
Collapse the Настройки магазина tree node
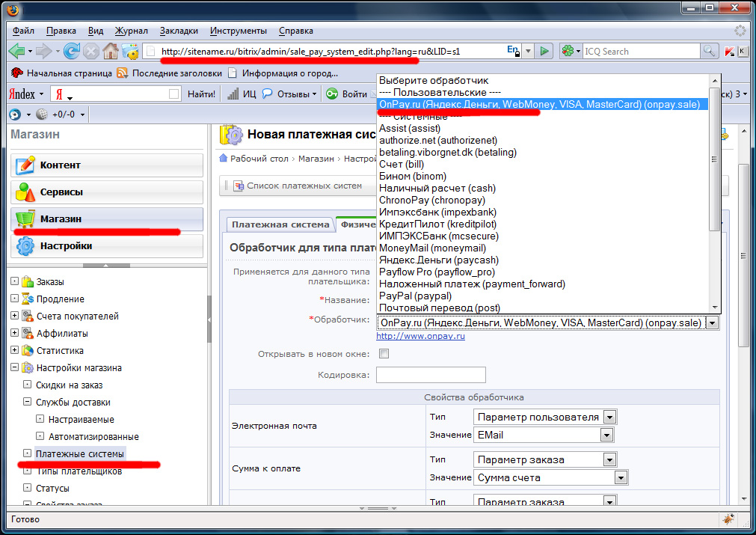[x=15, y=368]
